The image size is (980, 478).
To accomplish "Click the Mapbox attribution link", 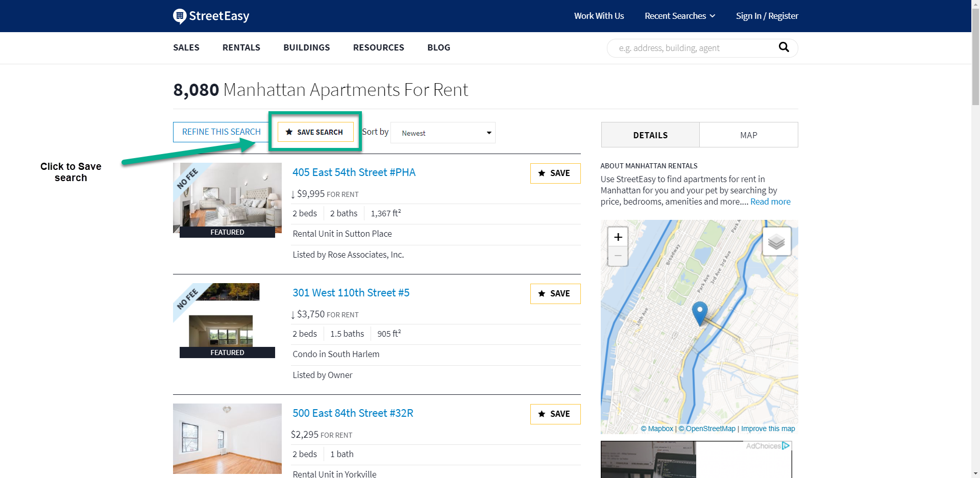I will [x=657, y=429].
